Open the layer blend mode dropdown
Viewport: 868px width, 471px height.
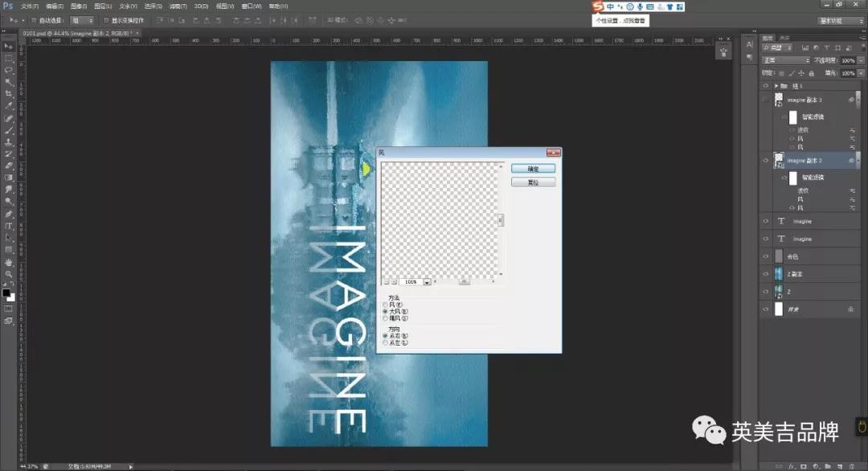[786, 60]
